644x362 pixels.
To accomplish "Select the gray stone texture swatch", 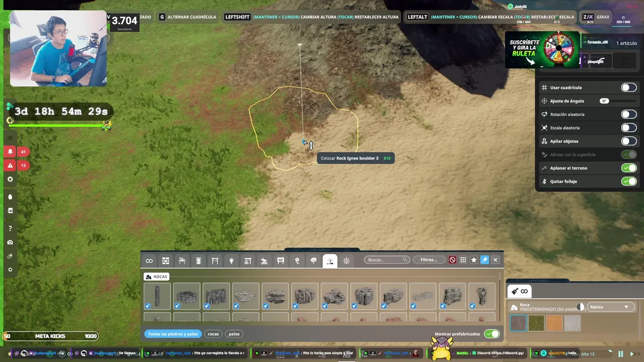I will point(518,323).
